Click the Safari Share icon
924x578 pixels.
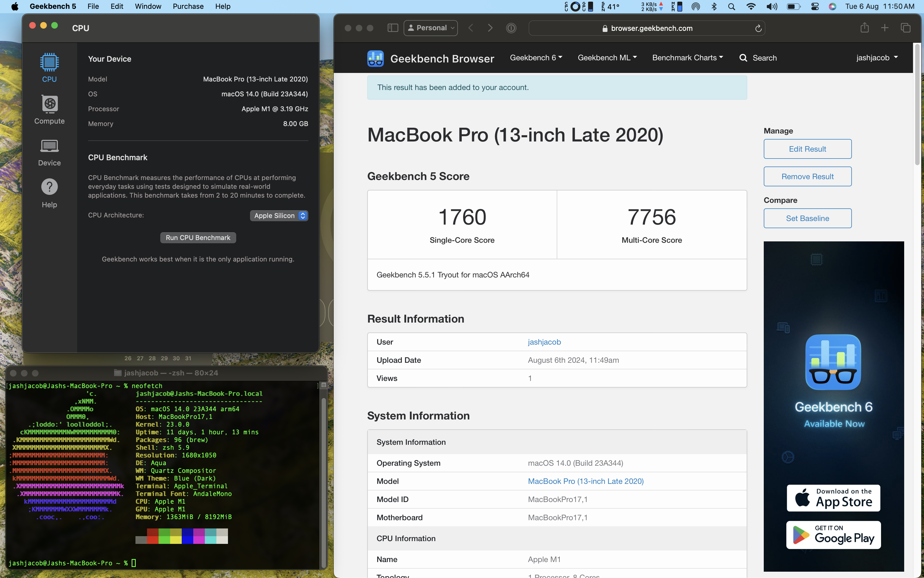(865, 28)
